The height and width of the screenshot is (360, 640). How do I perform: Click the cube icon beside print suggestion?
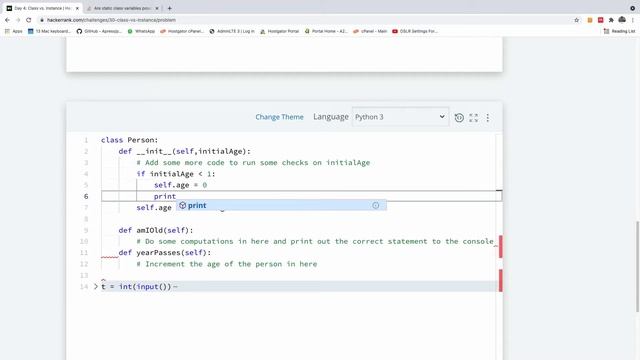point(182,205)
